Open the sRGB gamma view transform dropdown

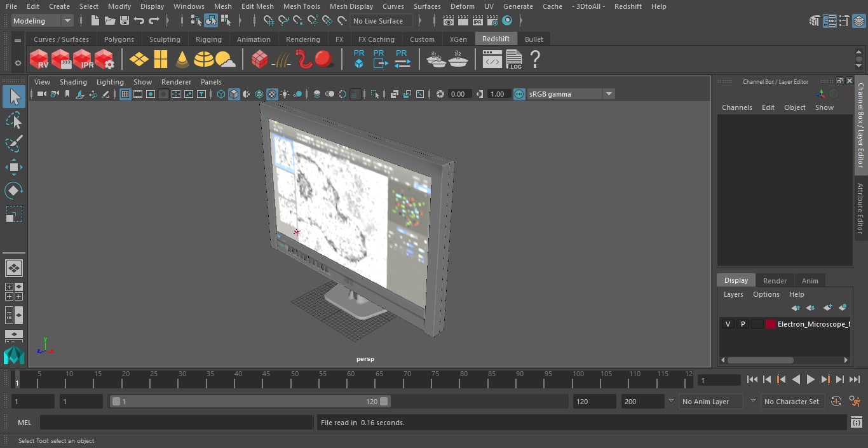click(571, 94)
